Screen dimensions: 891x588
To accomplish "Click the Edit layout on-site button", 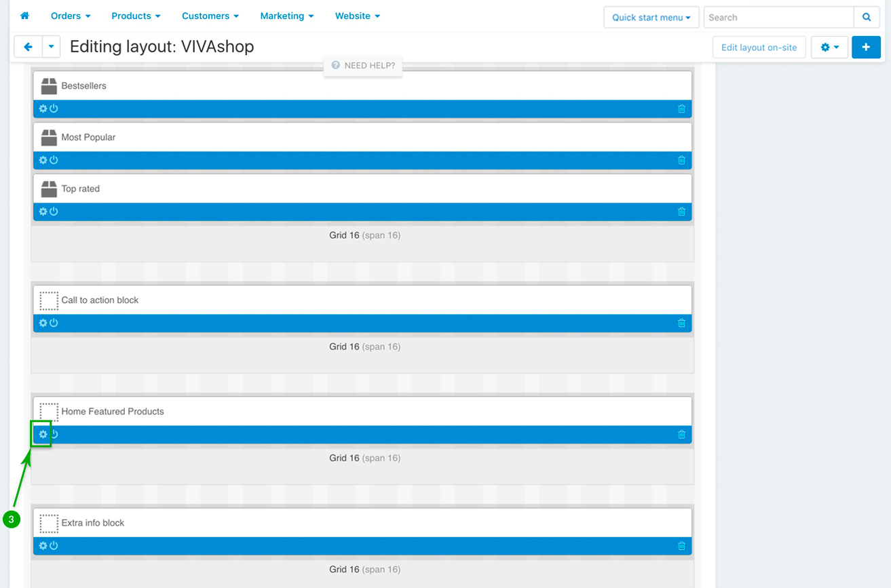I will 759,47.
